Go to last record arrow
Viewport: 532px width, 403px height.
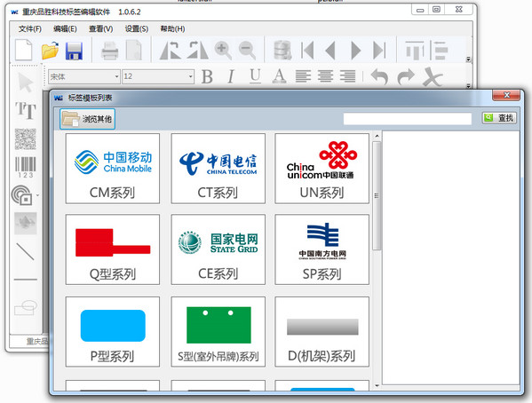379,51
